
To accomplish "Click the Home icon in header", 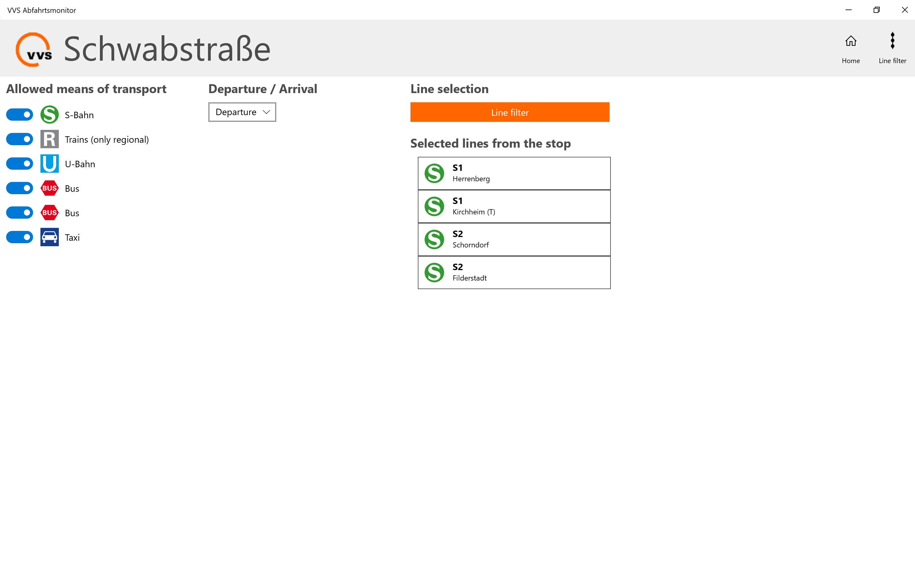I will [x=850, y=41].
